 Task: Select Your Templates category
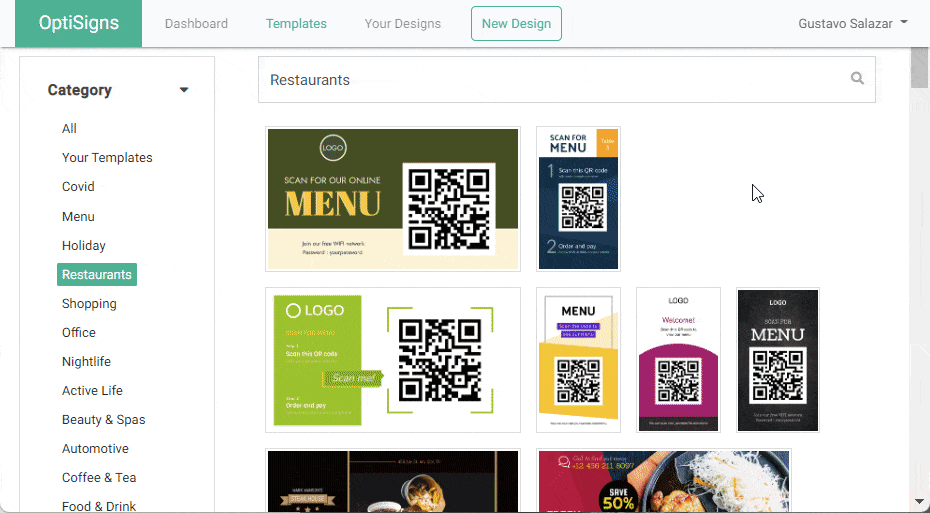tap(107, 158)
